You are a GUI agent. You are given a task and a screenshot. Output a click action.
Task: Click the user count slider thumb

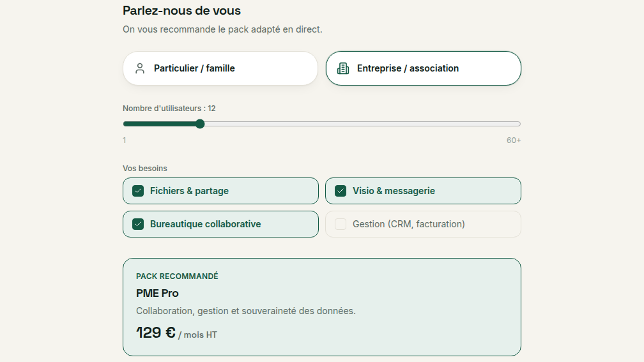coord(200,124)
